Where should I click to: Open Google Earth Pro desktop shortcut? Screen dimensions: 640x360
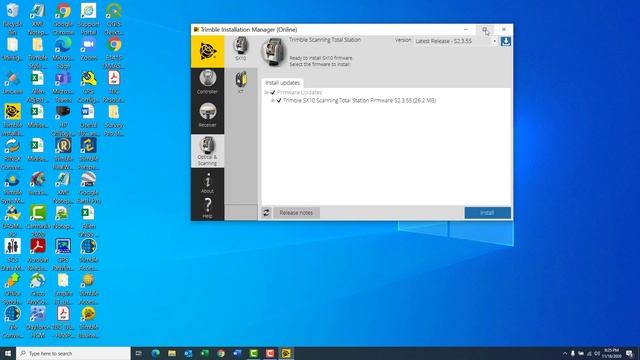coord(89,188)
